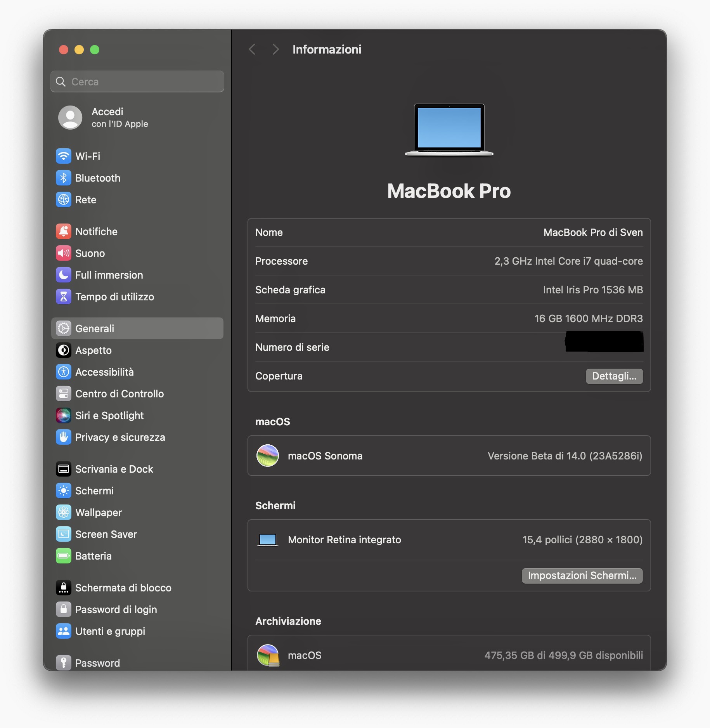Select the Suono speaker icon
The image size is (710, 728).
(64, 253)
